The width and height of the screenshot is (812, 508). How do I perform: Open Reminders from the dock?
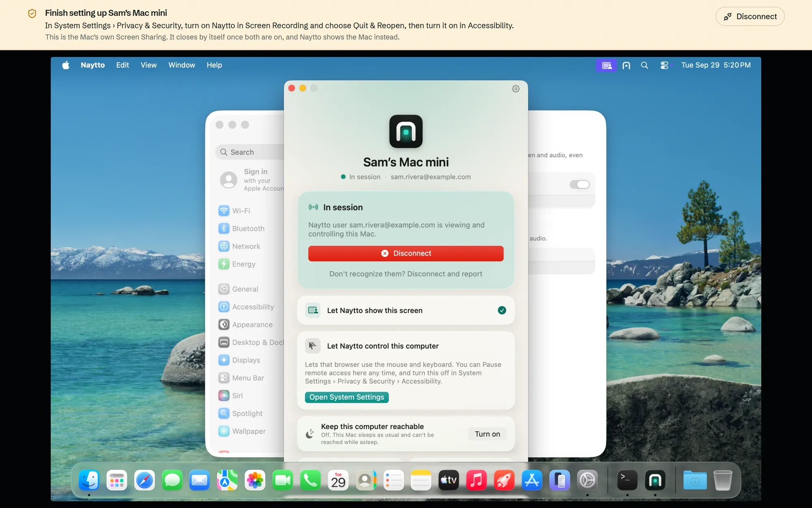[x=393, y=481]
